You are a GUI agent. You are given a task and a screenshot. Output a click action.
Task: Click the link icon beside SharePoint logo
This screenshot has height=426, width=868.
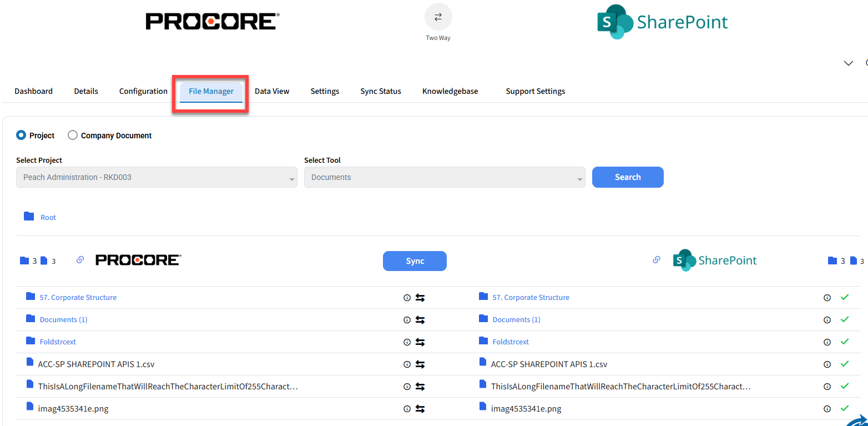pos(657,260)
